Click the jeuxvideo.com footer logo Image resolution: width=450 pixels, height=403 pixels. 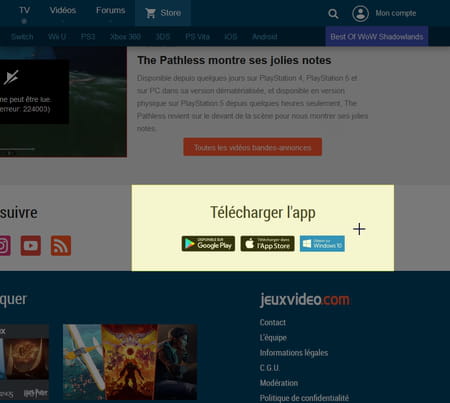tap(305, 299)
